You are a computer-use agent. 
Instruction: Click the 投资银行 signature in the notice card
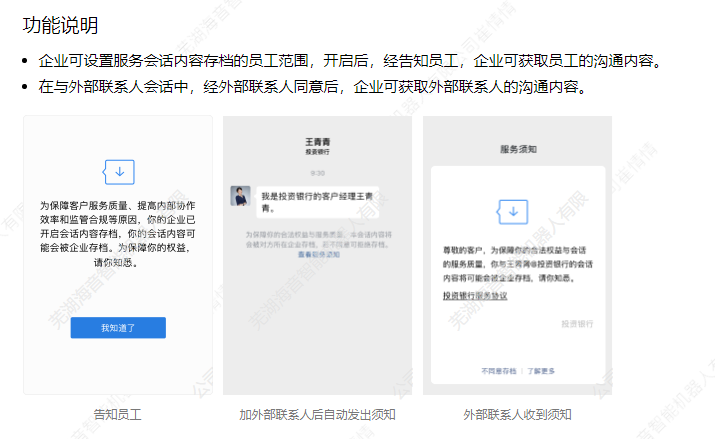(576, 324)
